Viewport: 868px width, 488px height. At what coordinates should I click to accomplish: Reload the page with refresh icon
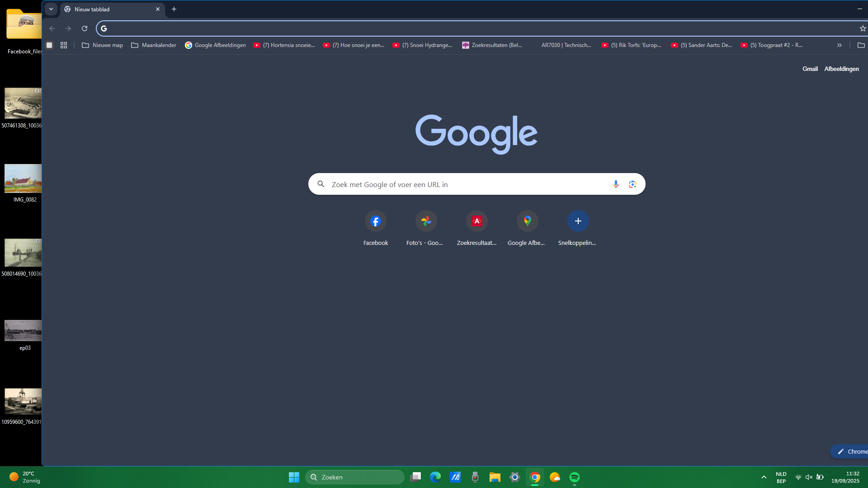pos(85,28)
